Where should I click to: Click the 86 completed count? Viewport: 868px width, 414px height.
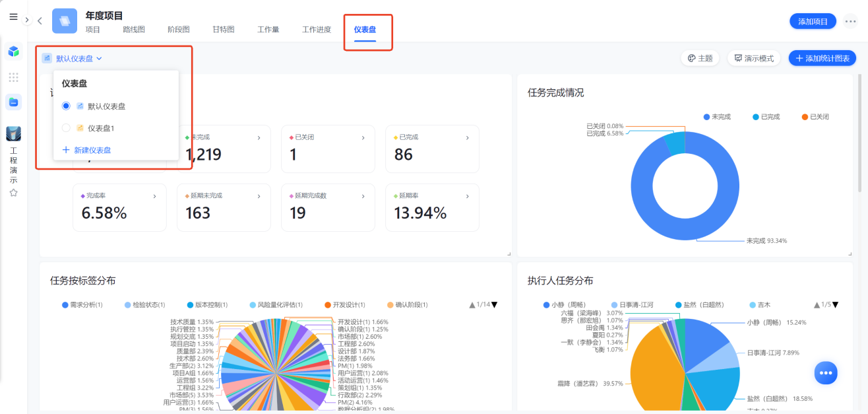404,155
